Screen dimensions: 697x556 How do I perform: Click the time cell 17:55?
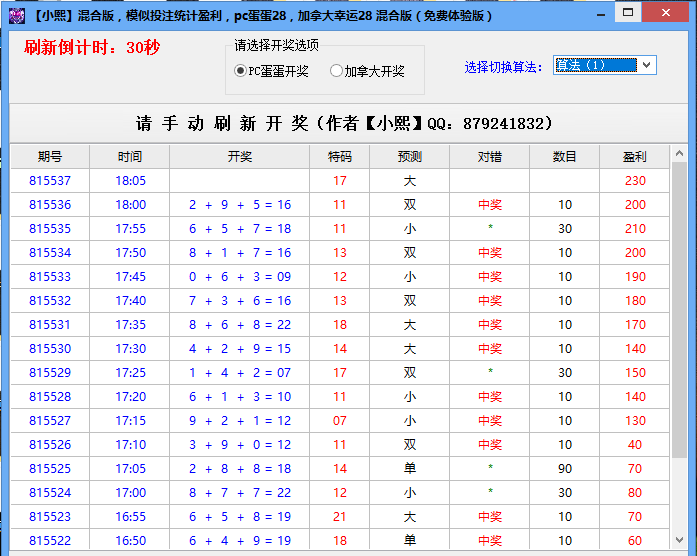(x=130, y=229)
